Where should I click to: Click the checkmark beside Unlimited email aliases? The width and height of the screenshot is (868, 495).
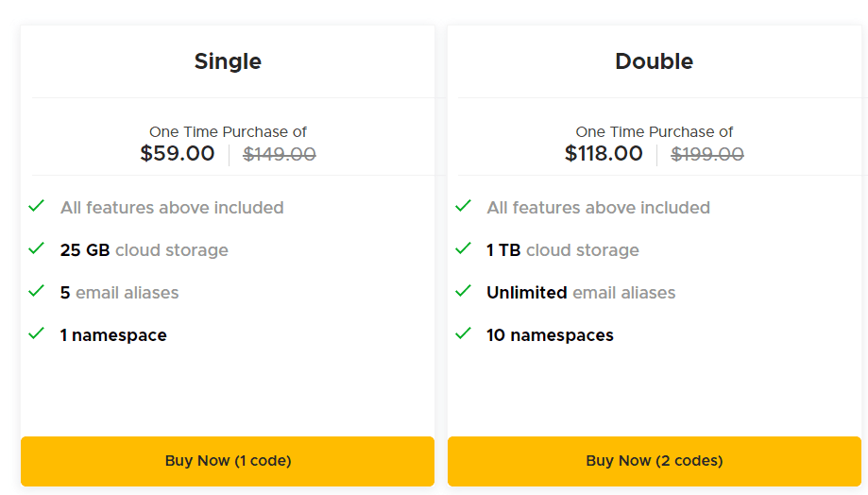click(464, 291)
